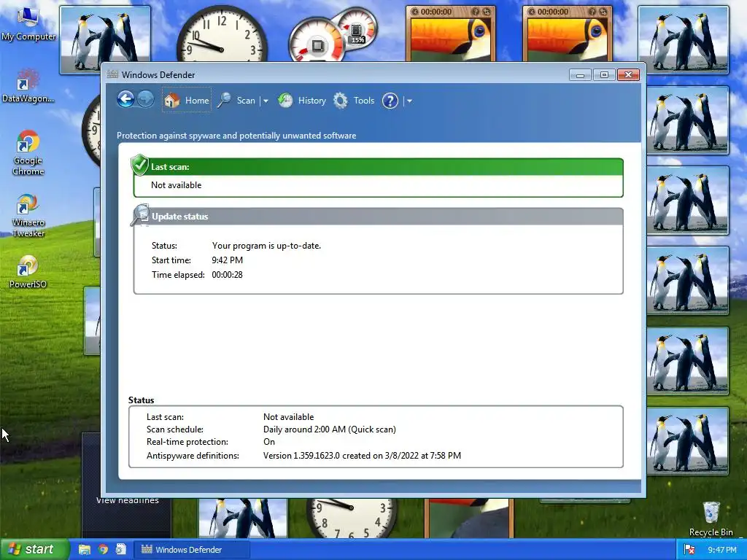Click 'Daily around 2:00 AM (Quick scan)' text

330,429
